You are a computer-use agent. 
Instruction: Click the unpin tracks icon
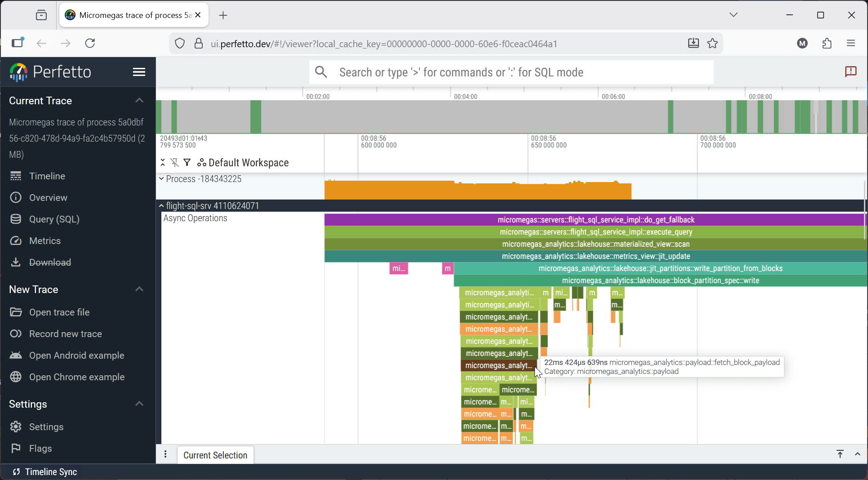click(x=175, y=163)
